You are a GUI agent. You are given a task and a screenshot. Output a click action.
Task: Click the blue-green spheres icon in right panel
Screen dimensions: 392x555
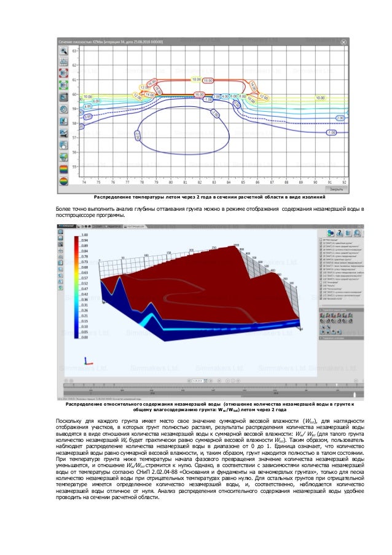pyautogui.click(x=331, y=233)
